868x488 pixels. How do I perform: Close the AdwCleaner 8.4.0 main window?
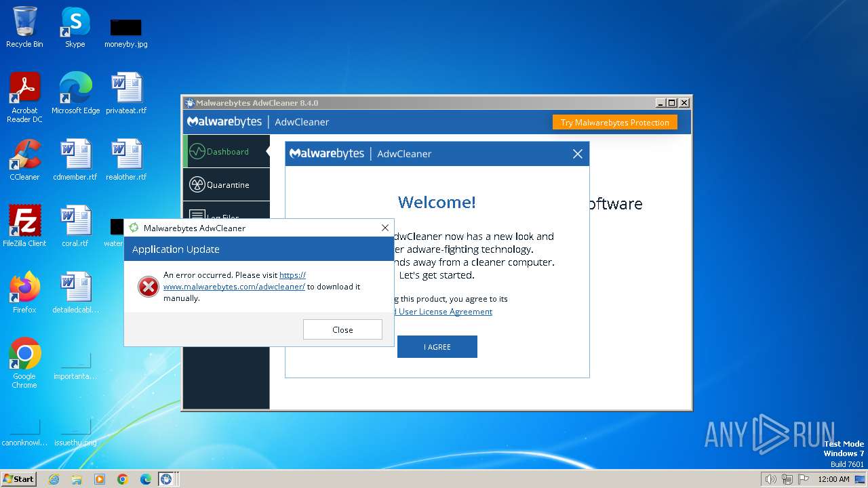pyautogui.click(x=684, y=103)
